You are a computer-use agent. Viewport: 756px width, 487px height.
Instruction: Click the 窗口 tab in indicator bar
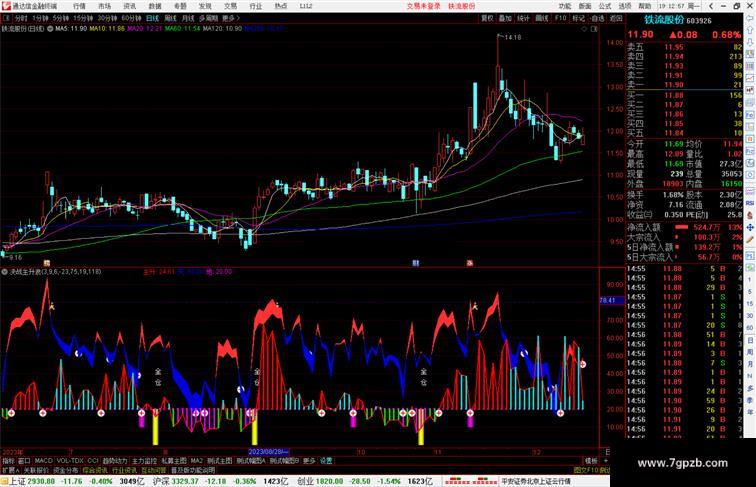(x=24, y=461)
